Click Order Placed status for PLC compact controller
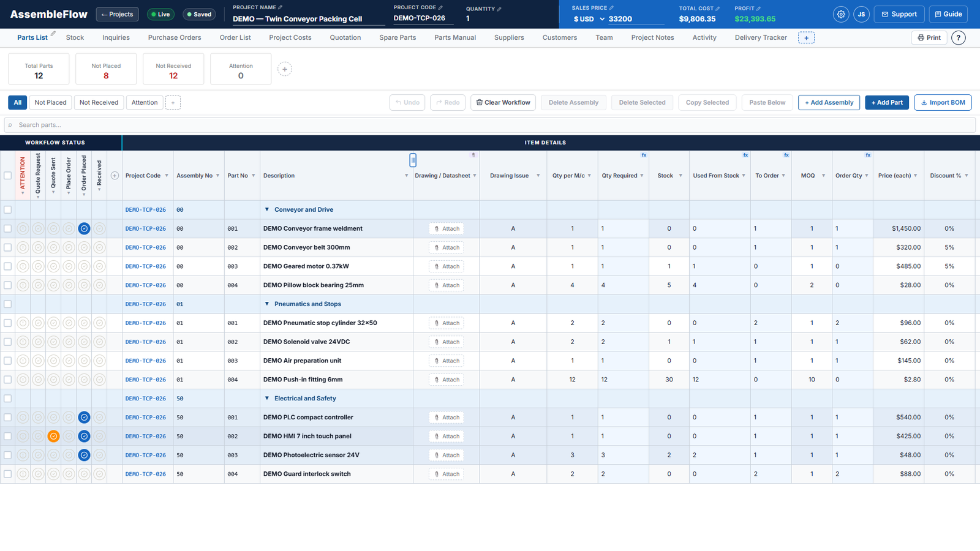 coord(84,418)
